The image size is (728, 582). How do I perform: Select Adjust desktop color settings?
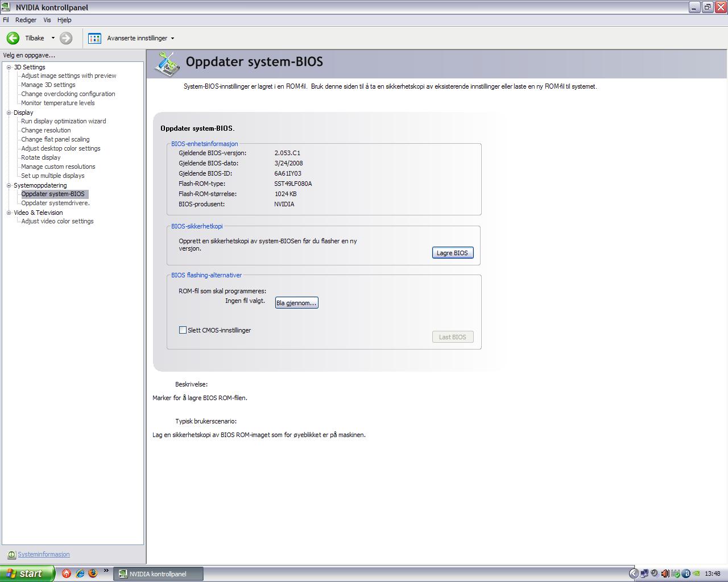pyautogui.click(x=61, y=148)
